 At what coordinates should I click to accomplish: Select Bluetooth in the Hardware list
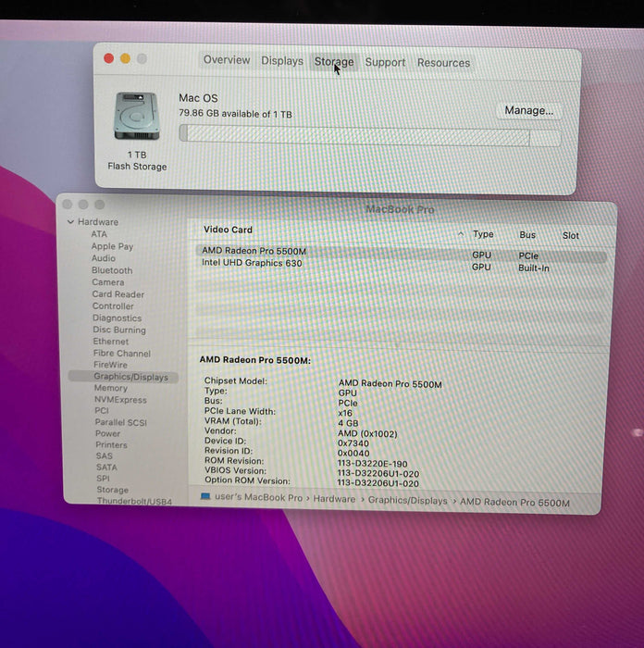pos(112,270)
